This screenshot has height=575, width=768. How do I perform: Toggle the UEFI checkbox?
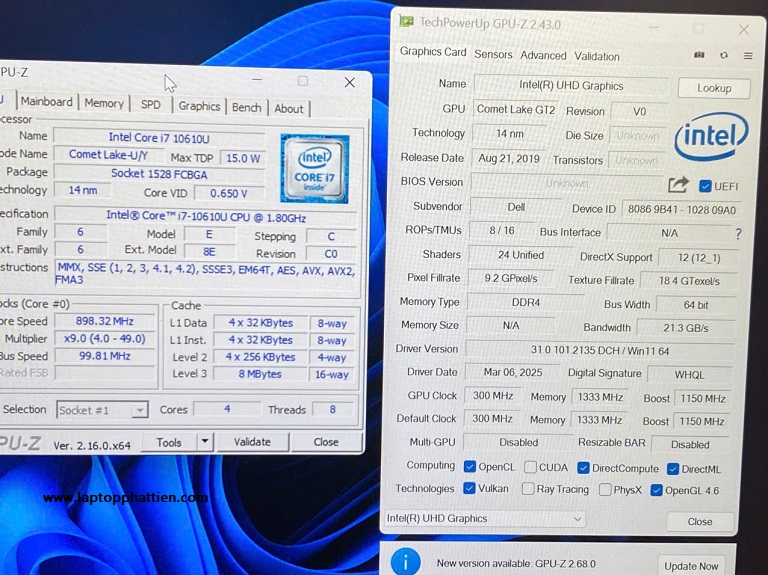pyautogui.click(x=706, y=186)
